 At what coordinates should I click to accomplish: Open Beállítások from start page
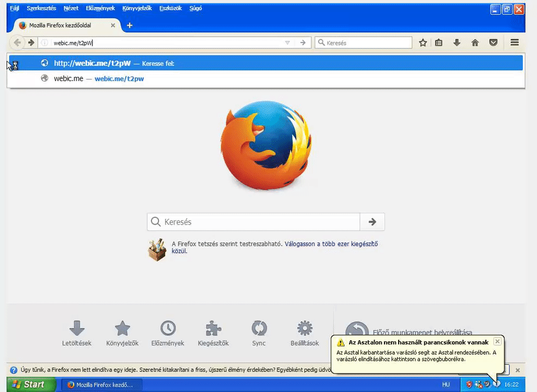[304, 333]
